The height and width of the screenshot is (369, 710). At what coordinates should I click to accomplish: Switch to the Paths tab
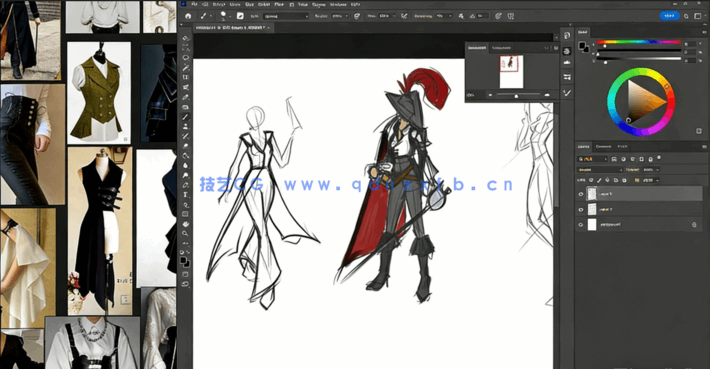(x=623, y=147)
